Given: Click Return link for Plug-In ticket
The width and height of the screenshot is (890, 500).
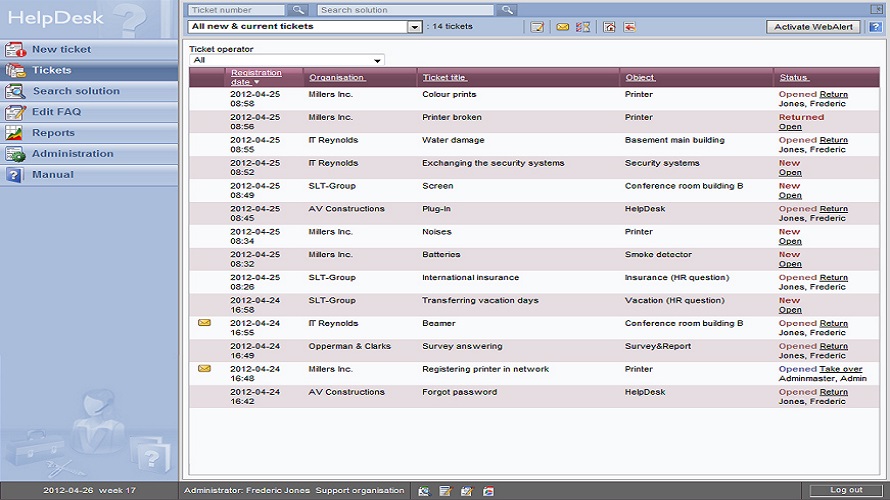Looking at the screenshot, I should pyautogui.click(x=833, y=209).
